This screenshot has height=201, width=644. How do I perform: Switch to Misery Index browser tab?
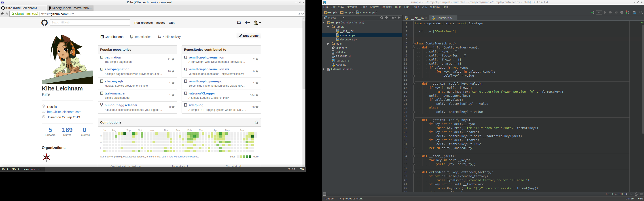(x=70, y=8)
